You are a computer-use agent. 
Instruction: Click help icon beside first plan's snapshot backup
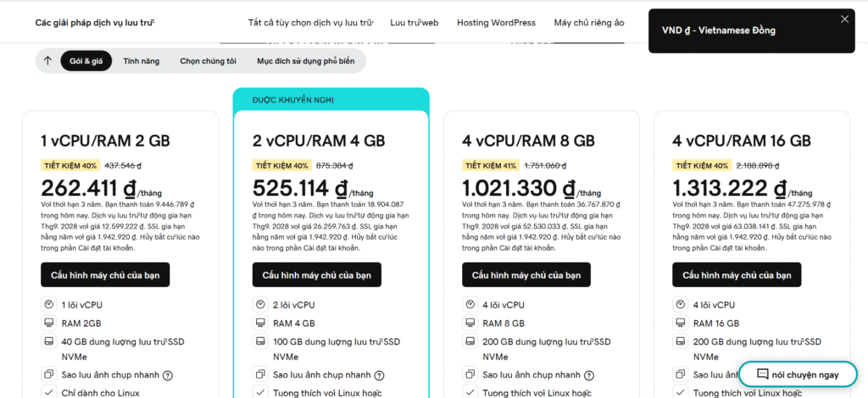click(x=168, y=375)
